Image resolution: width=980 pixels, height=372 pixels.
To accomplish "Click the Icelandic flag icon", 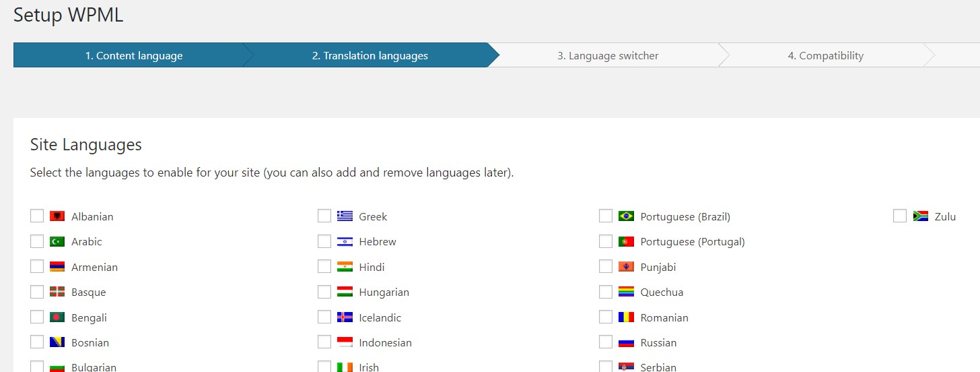I will (x=345, y=317).
